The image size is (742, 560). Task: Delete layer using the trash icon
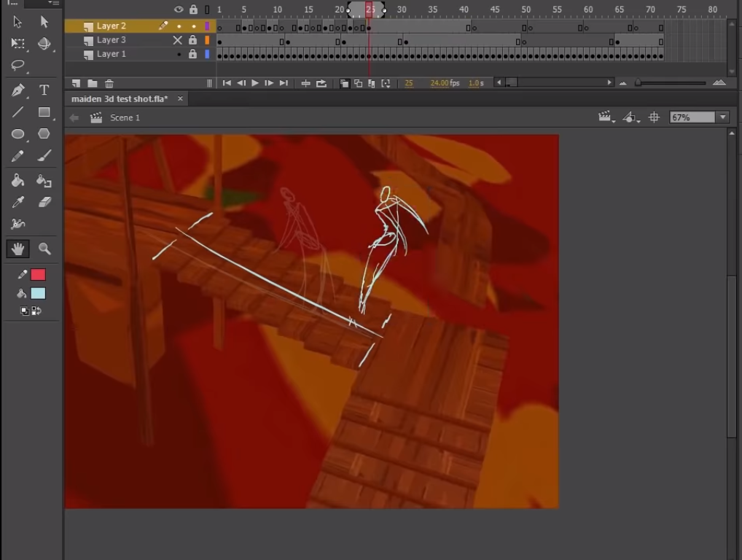(x=109, y=84)
